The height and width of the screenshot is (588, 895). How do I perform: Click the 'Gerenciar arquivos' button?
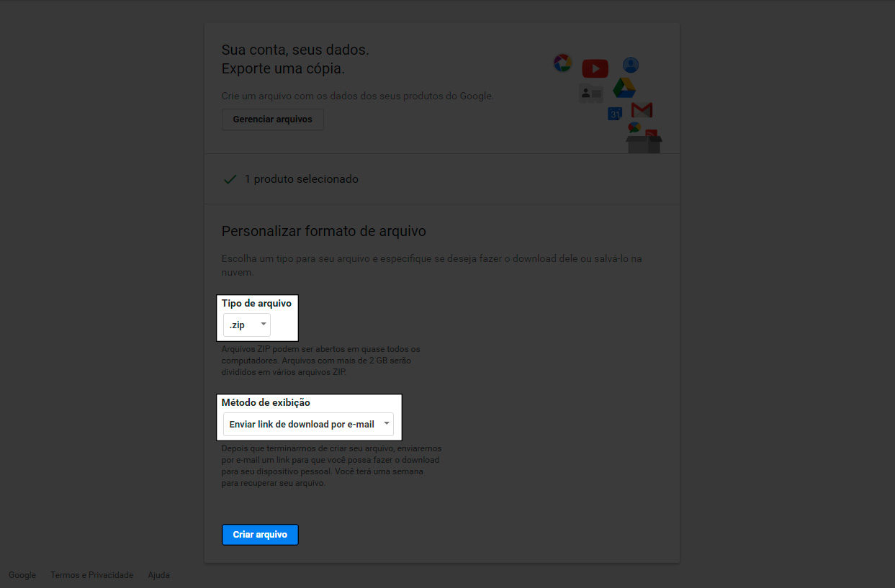tap(273, 119)
